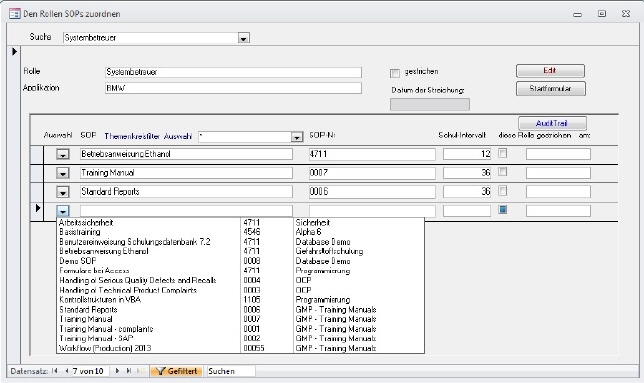Image resolution: width=644 pixels, height=383 pixels.
Task: Select the main form record selector arrow
Action: (x=14, y=52)
